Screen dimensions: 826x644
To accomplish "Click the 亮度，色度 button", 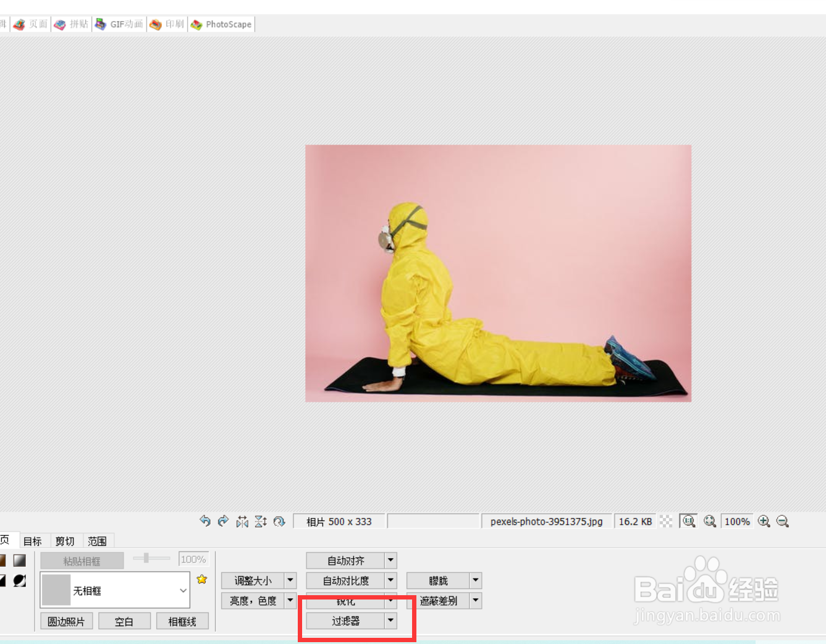I will coord(253,600).
